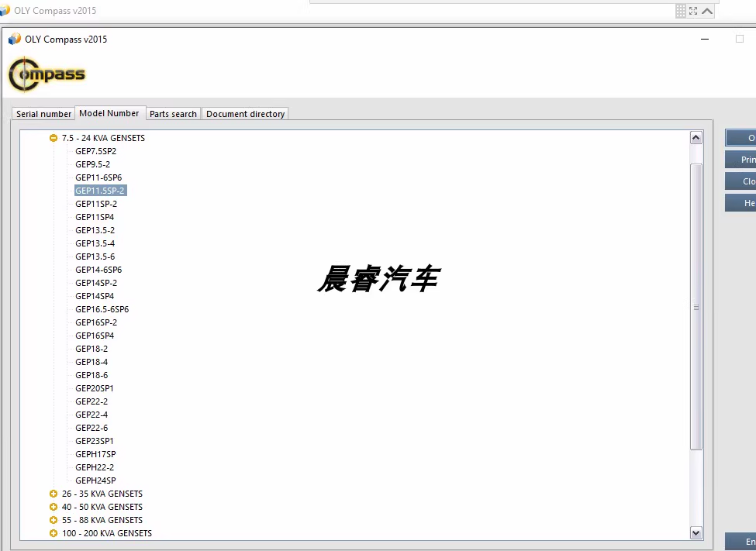This screenshot has width=756, height=551.
Task: Expand the 55 - 88 KVA GENSETS group
Action: [54, 520]
